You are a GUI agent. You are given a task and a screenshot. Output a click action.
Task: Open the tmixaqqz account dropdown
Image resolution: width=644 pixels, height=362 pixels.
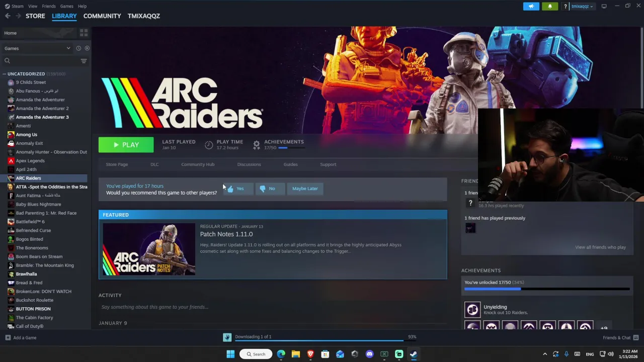(x=582, y=7)
